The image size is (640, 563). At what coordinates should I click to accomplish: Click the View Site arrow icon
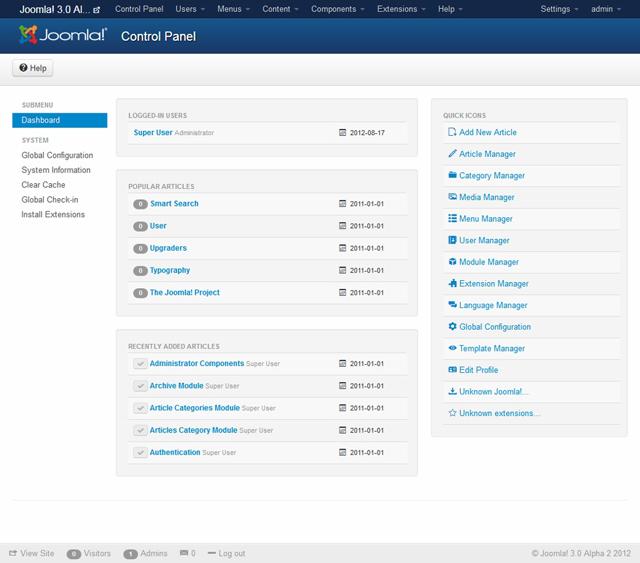point(13,553)
